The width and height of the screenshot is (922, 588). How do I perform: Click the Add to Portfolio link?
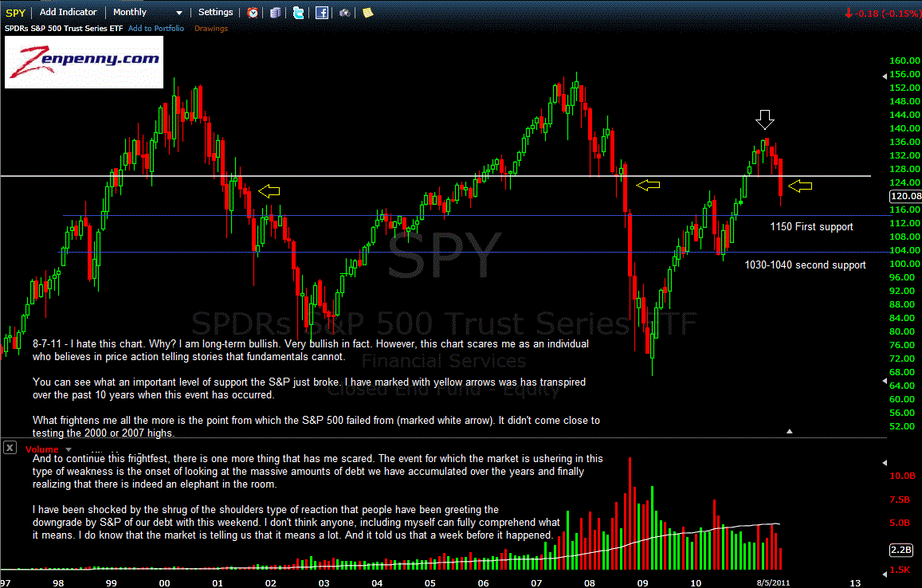tap(156, 28)
